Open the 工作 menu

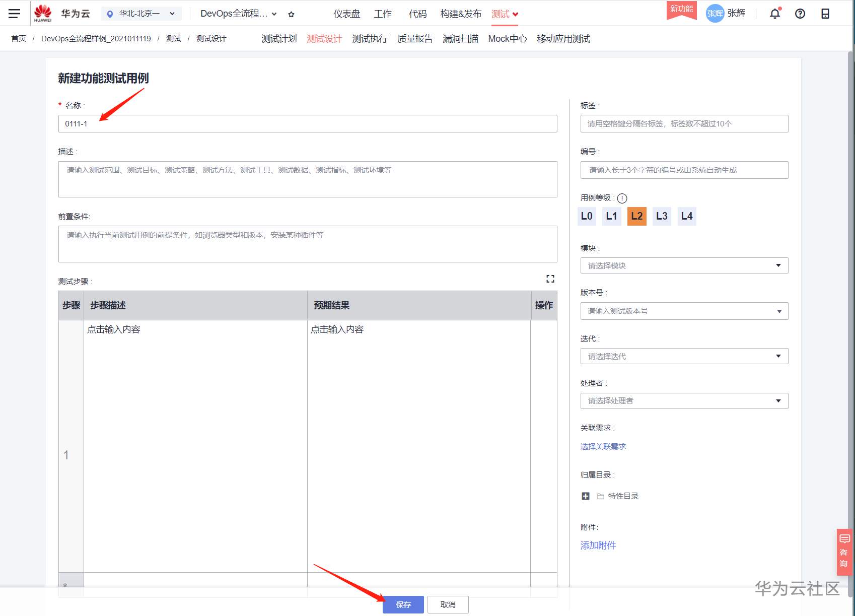(383, 14)
